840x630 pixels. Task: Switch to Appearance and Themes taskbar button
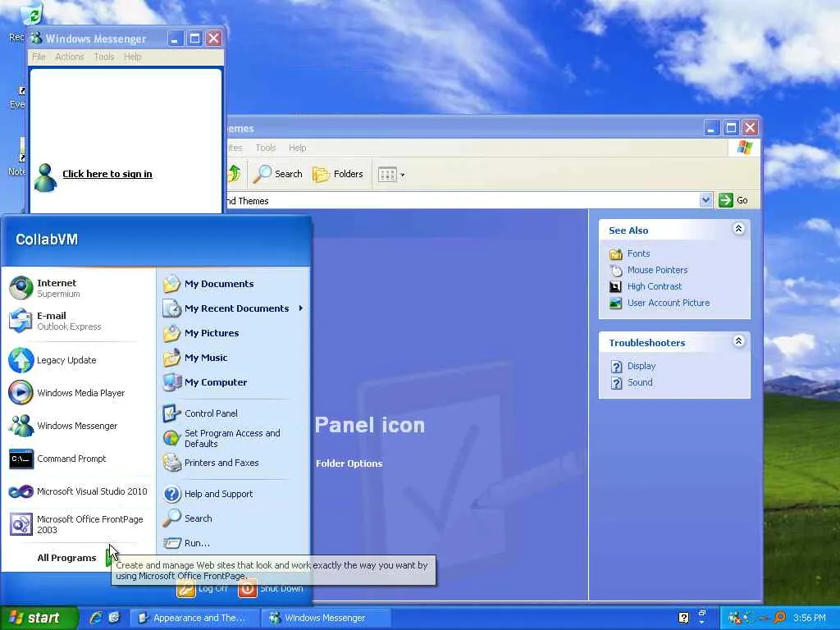click(194, 618)
